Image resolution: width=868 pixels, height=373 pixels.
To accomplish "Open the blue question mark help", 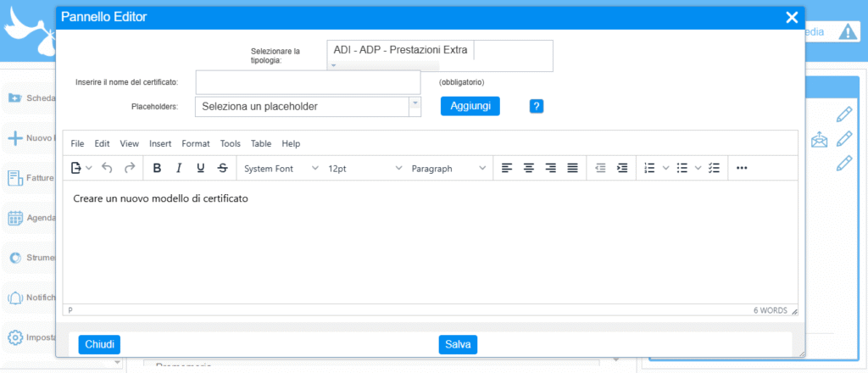I will (536, 106).
